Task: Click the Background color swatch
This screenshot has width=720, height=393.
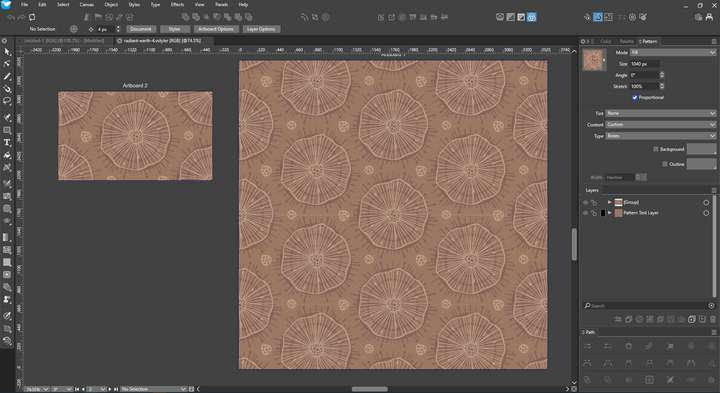Action: coord(701,149)
